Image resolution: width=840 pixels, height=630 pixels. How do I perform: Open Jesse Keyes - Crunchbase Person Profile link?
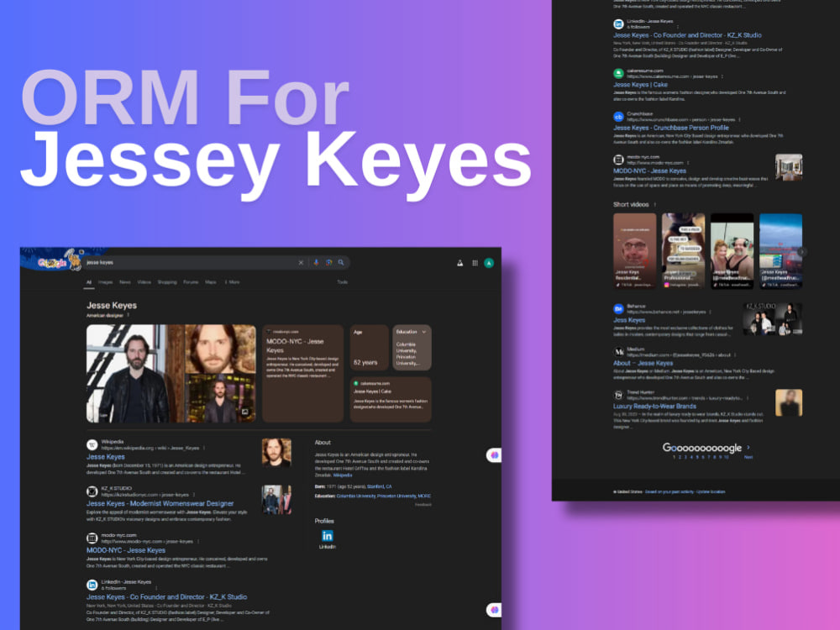(x=670, y=128)
